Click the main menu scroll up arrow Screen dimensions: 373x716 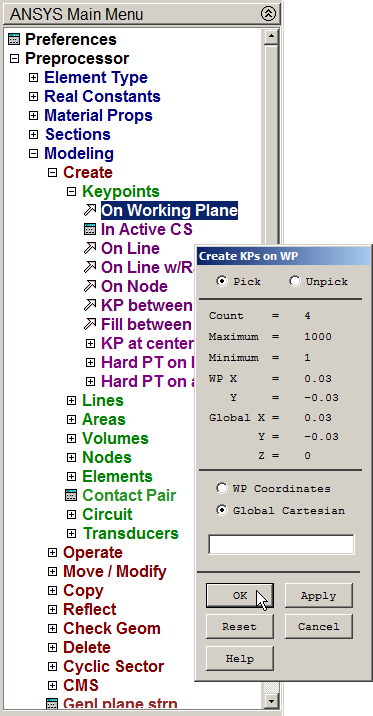point(271,37)
